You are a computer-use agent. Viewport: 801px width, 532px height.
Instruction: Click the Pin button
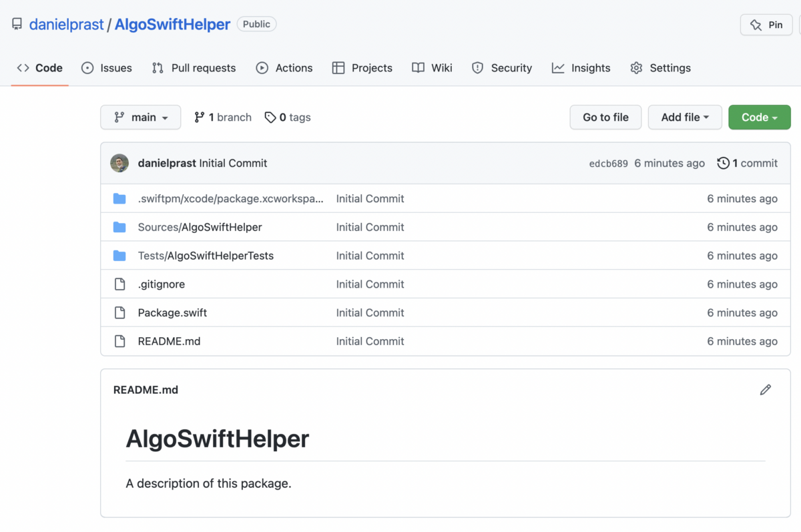click(x=766, y=25)
